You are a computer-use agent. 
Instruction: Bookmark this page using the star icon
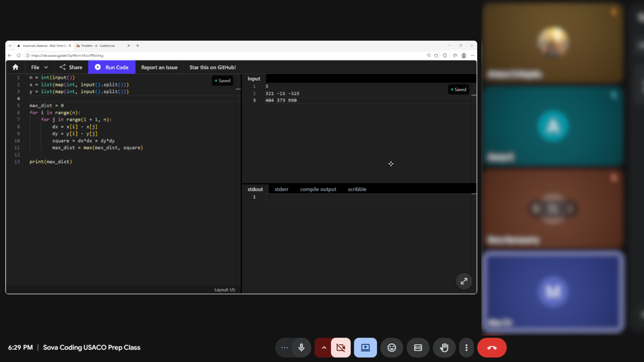436,56
